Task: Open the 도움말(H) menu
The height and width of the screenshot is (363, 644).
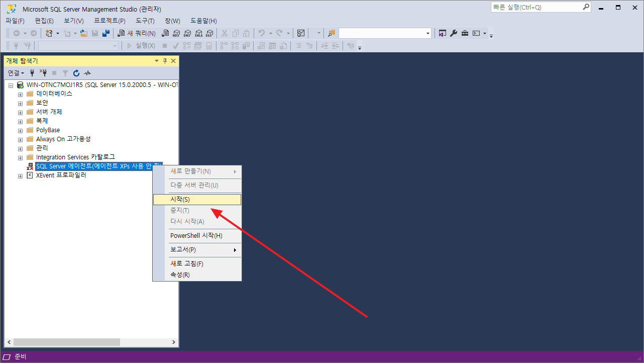Action: [x=203, y=21]
